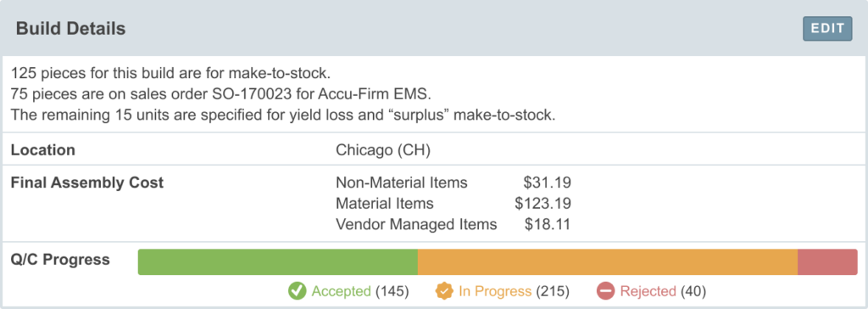Click the orange In Progress badge icon

pyautogui.click(x=444, y=290)
